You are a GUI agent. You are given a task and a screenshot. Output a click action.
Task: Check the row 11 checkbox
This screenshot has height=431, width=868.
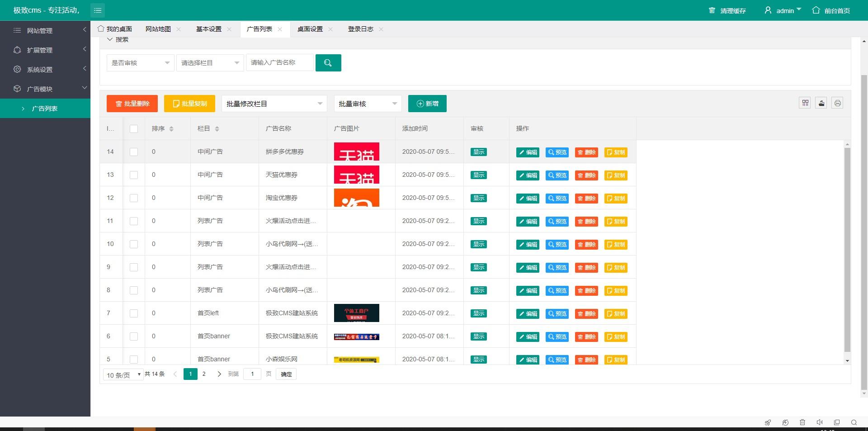(134, 221)
